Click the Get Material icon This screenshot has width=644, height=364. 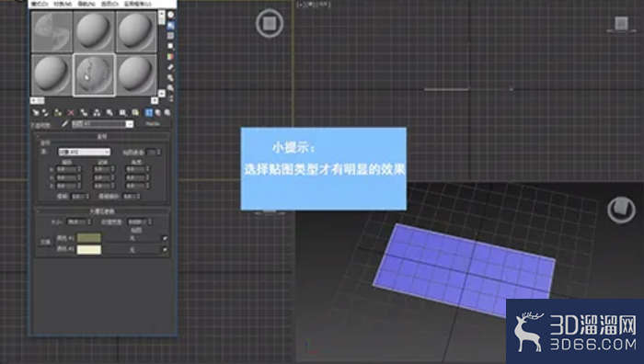click(x=36, y=112)
